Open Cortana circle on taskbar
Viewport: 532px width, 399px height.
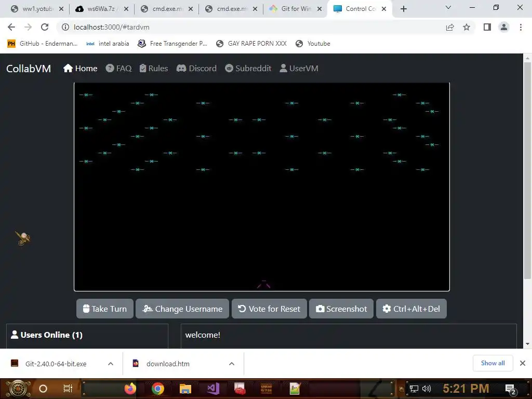pos(43,389)
